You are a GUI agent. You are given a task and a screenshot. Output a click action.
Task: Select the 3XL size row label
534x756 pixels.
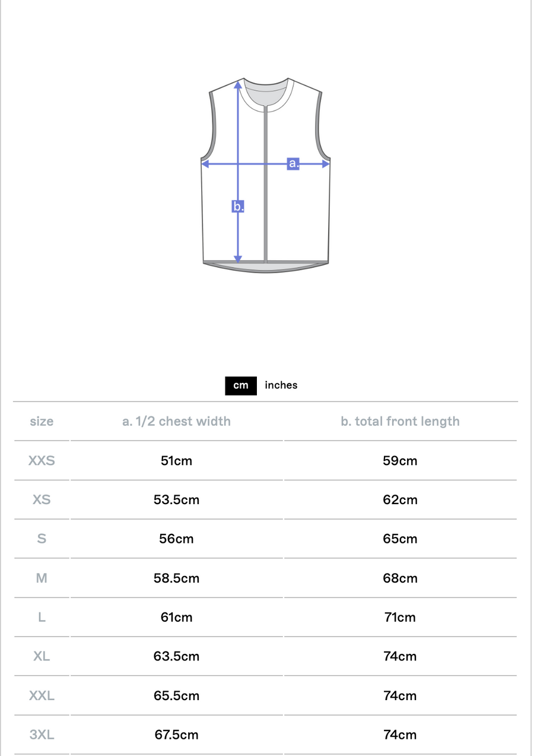coord(42,735)
